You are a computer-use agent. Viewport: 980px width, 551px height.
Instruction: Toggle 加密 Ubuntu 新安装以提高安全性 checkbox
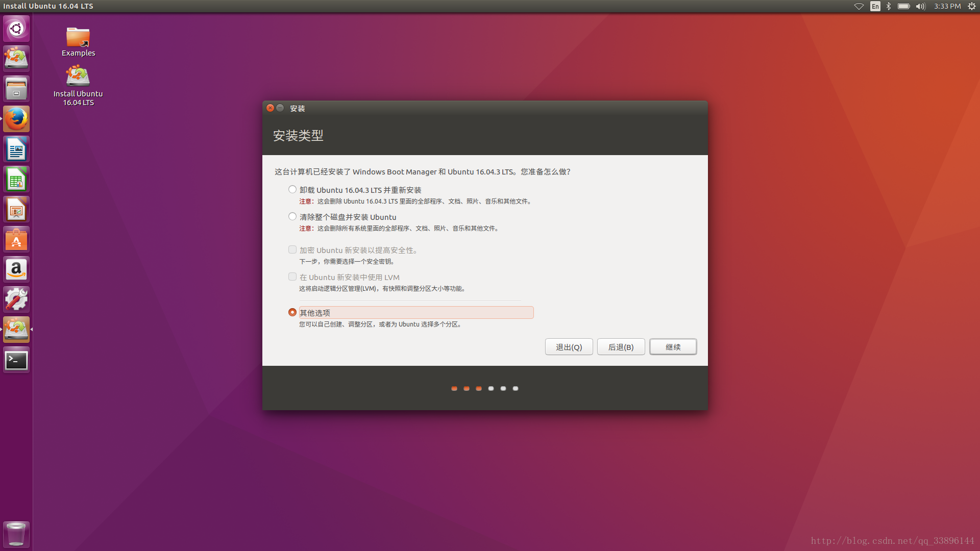292,249
